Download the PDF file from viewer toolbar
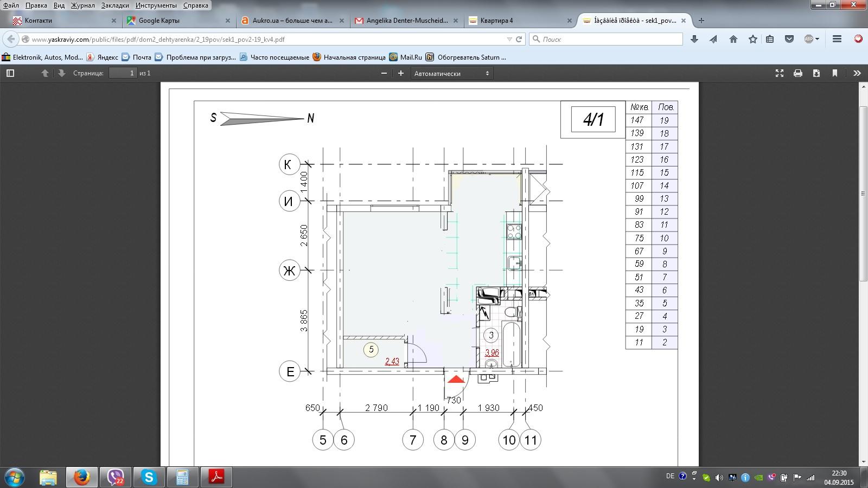This screenshot has height=488, width=868. [816, 73]
